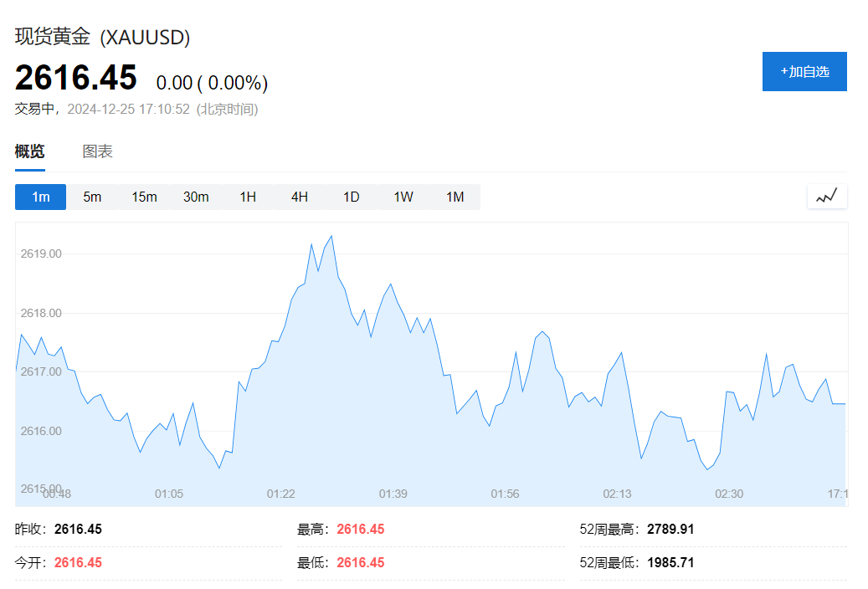Switch chart to 15m interval

click(x=144, y=197)
